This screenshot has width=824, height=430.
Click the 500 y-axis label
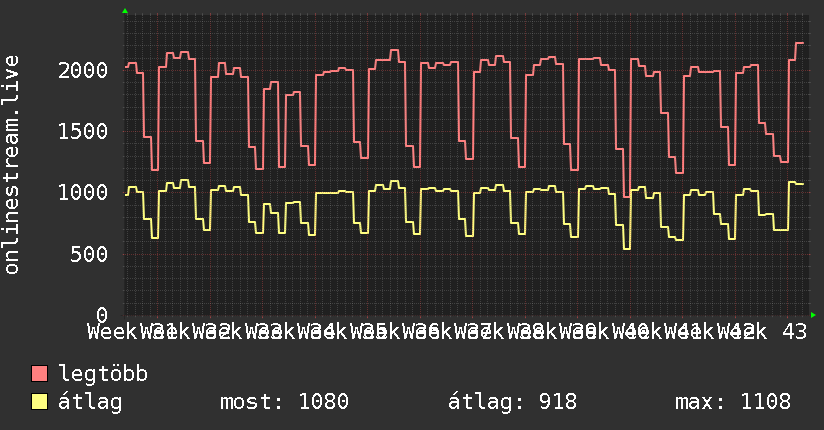pyautogui.click(x=89, y=254)
